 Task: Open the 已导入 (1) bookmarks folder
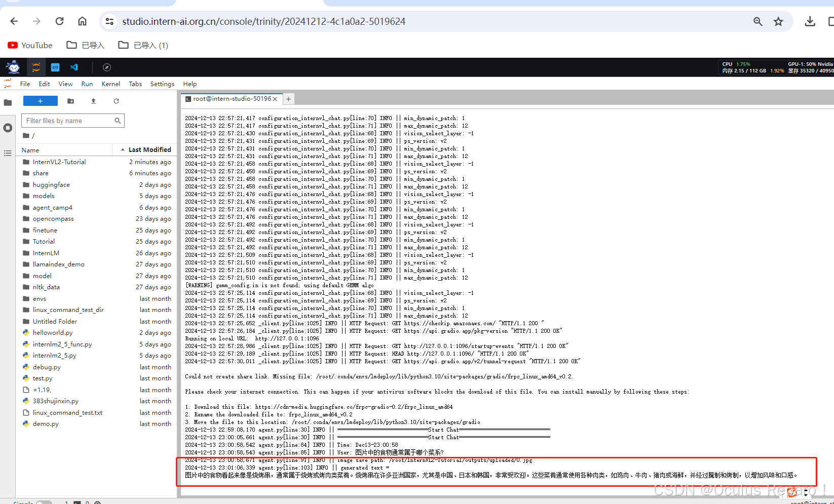tap(142, 45)
